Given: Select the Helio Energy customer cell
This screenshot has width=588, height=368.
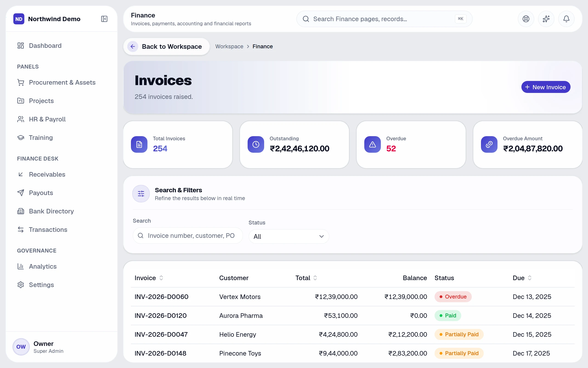Looking at the screenshot, I should (x=238, y=334).
